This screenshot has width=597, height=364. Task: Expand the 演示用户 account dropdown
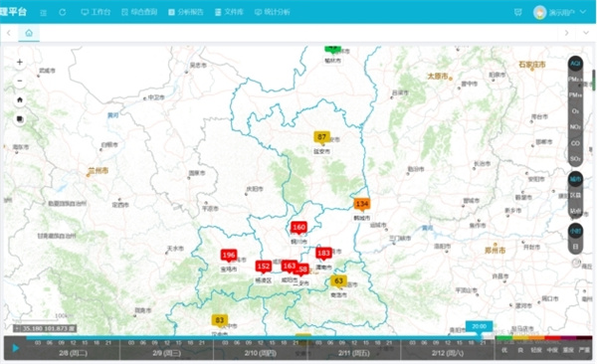pos(559,12)
